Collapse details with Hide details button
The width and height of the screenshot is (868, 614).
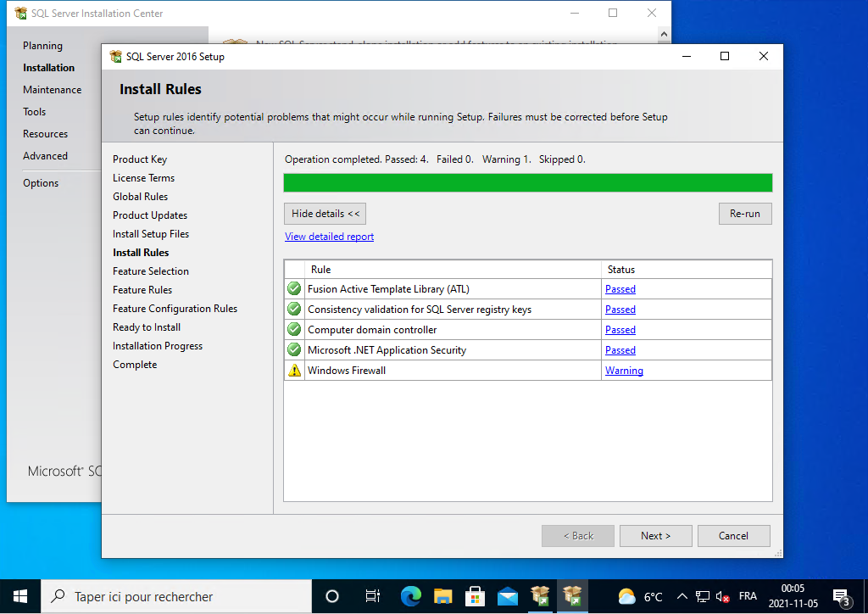point(325,214)
